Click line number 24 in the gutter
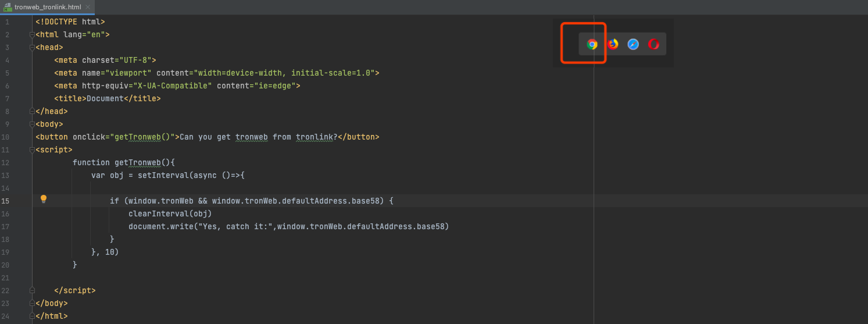Image resolution: width=868 pixels, height=324 pixels. tap(5, 316)
